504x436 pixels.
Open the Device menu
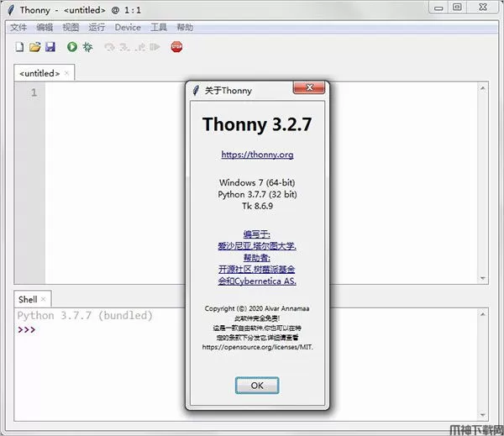pos(128,28)
